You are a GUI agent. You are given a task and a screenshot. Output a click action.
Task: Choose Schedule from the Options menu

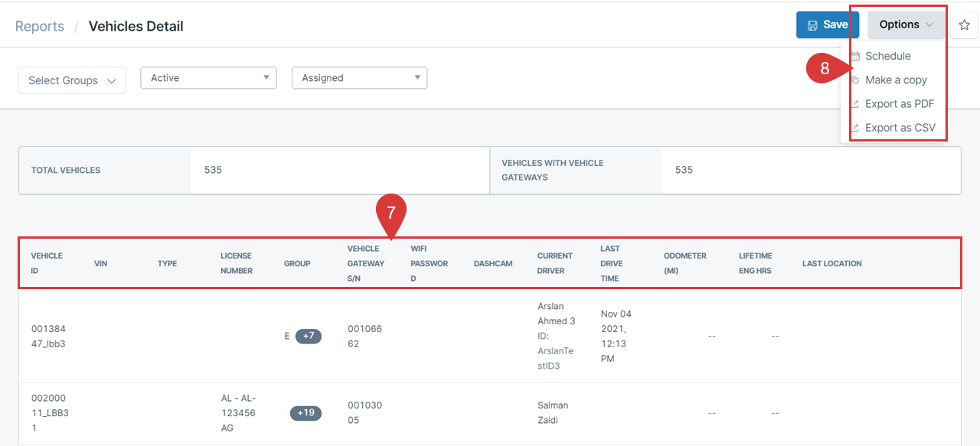887,56
